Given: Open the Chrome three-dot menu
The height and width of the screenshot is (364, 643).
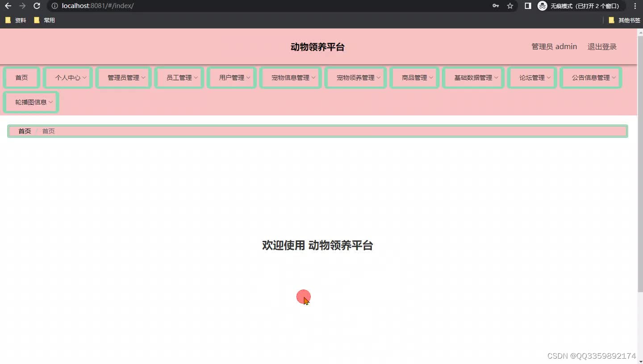Looking at the screenshot, I should click(635, 6).
